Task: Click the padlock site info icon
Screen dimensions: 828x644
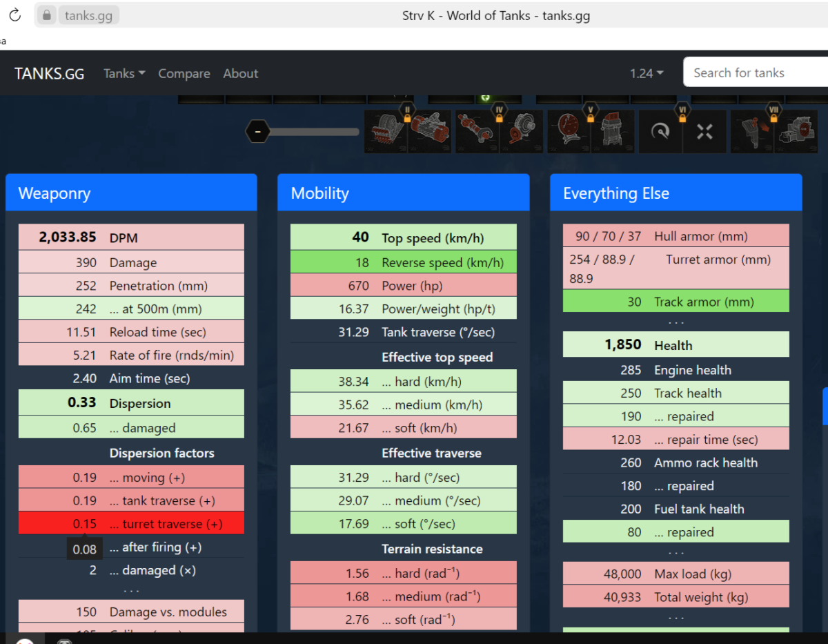Action: coord(46,14)
